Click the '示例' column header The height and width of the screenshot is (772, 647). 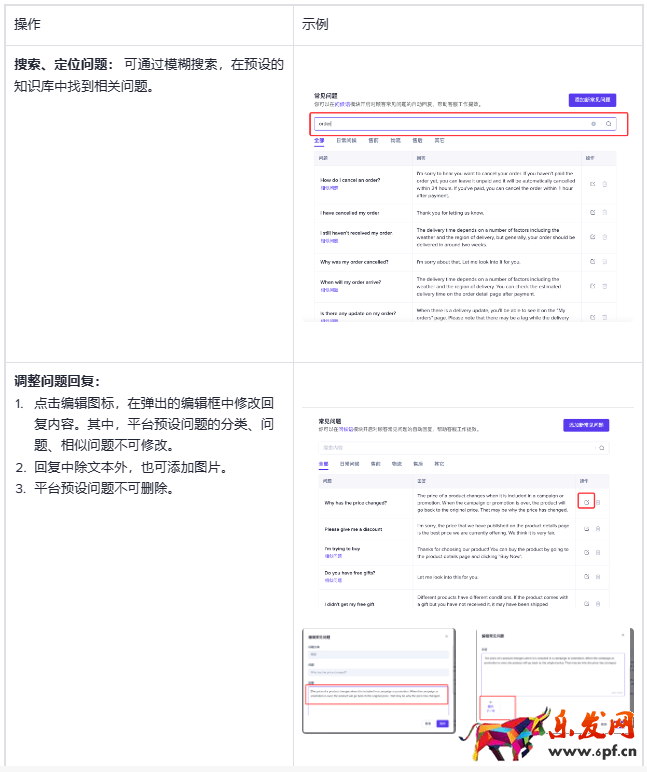point(315,24)
